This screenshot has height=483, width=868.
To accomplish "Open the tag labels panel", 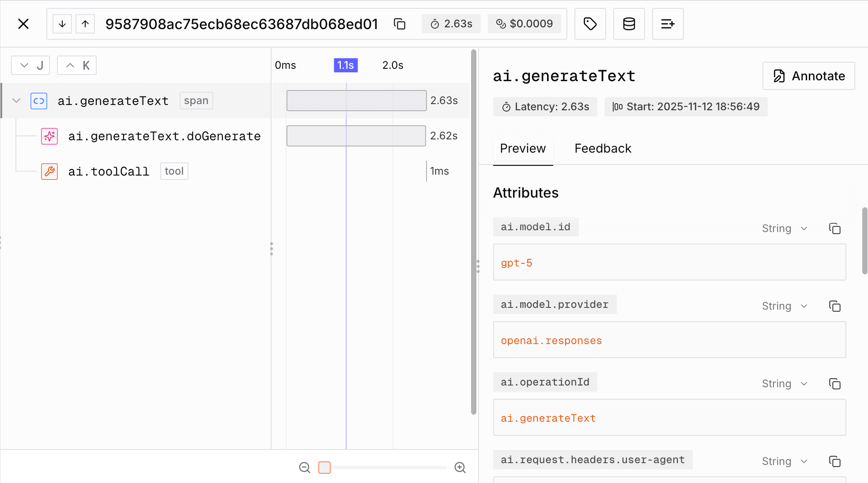I will coord(590,24).
